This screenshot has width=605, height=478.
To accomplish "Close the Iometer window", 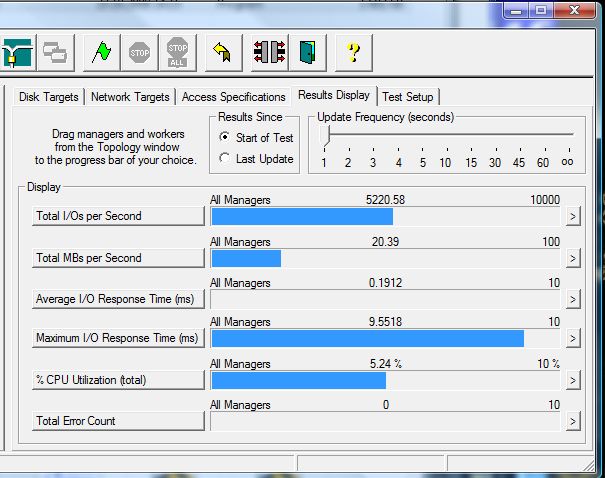I will [x=574, y=10].
